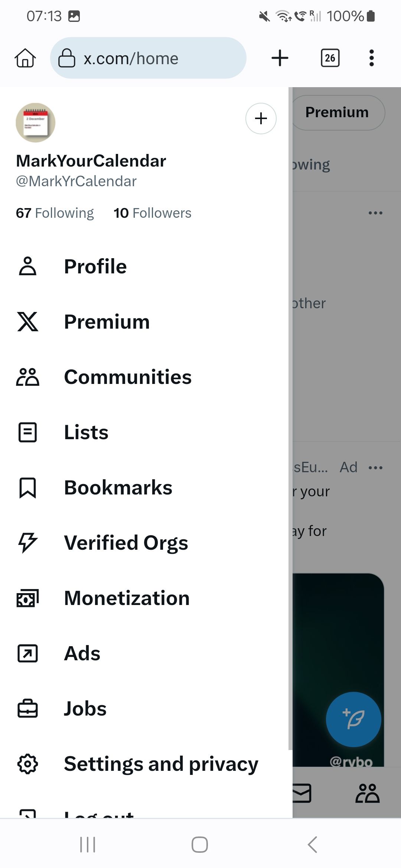This screenshot has width=401, height=868.
Task: Open a new browser tab
Action: pos(280,58)
